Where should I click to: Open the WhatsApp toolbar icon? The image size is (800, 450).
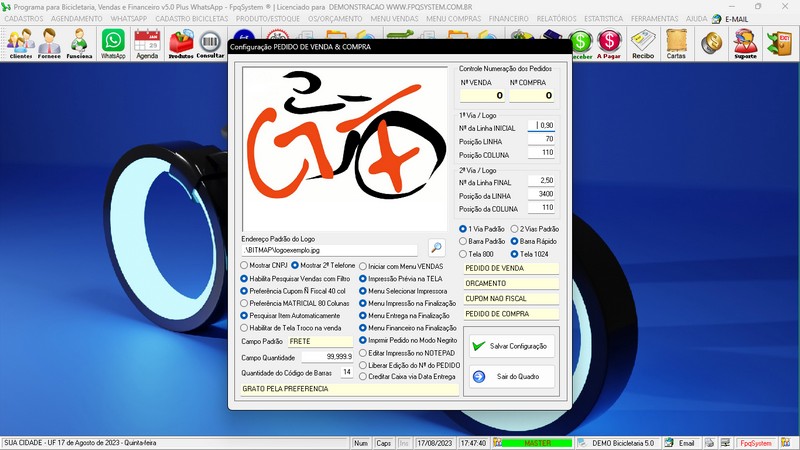click(x=113, y=43)
